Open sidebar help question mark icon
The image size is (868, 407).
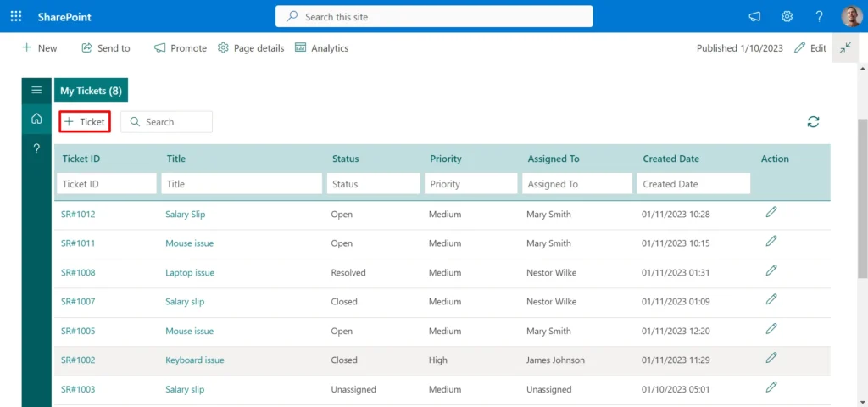click(36, 148)
